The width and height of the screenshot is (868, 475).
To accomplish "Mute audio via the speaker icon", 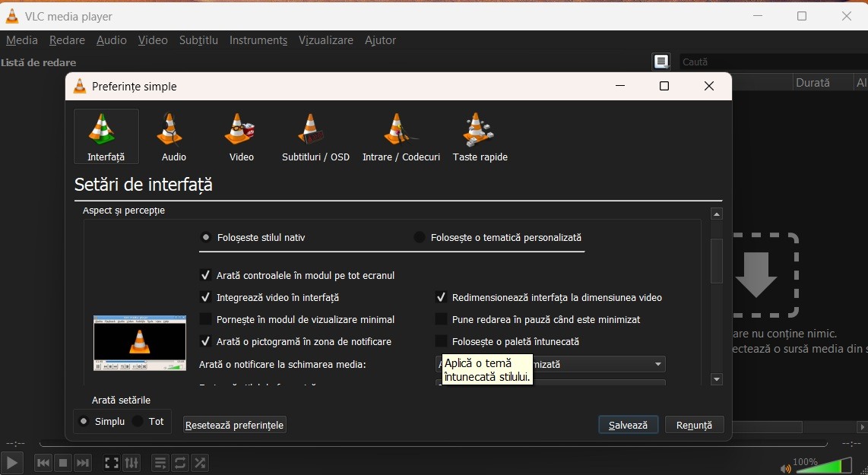I will tap(785, 468).
